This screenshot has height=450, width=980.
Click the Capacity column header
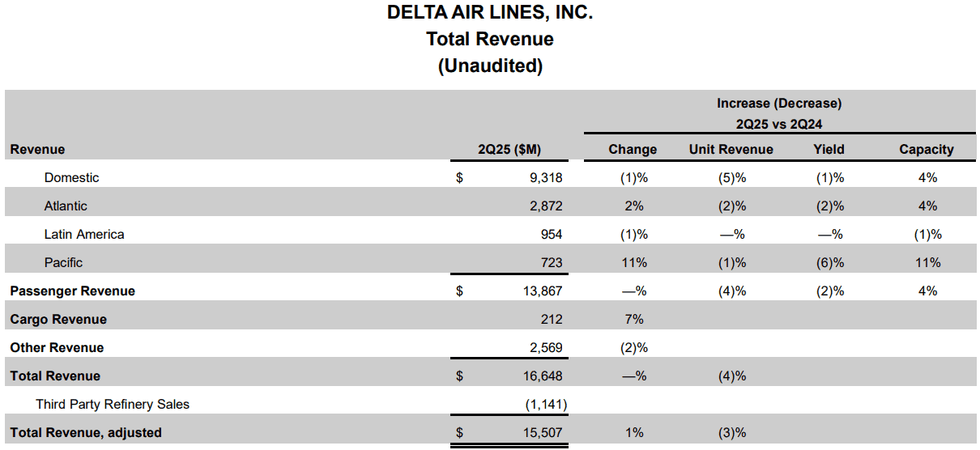click(x=927, y=149)
